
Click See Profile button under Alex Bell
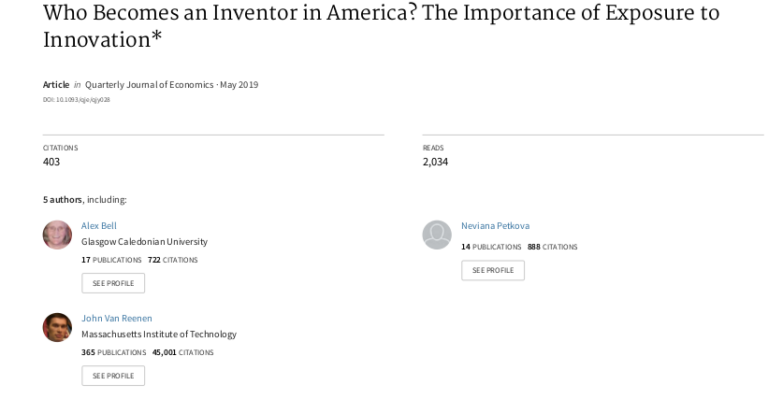(113, 283)
